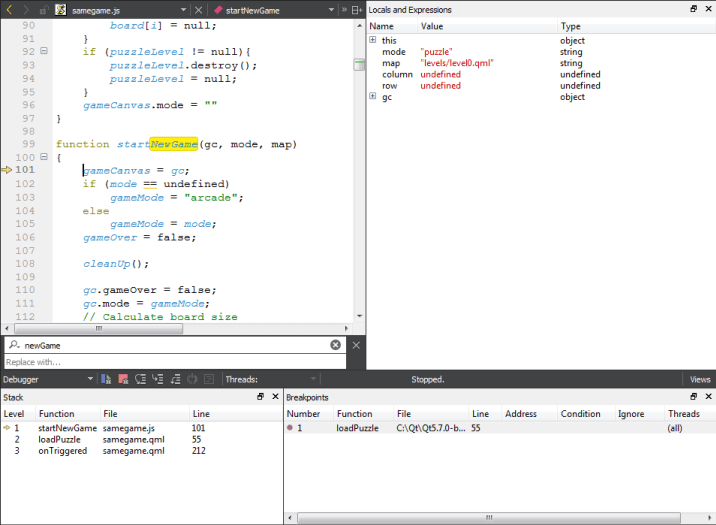Viewport: 716px width, 525px height.
Task: Click the Step Out icon
Action: point(174,379)
